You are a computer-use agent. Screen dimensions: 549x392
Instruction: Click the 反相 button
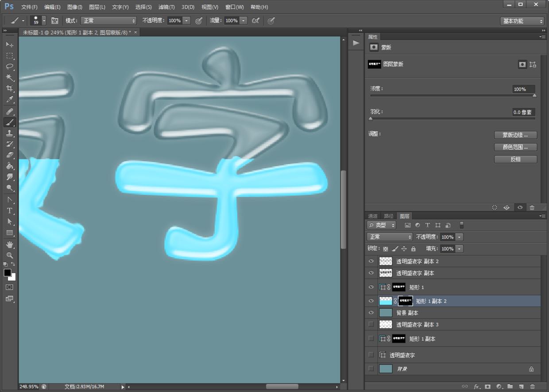515,159
